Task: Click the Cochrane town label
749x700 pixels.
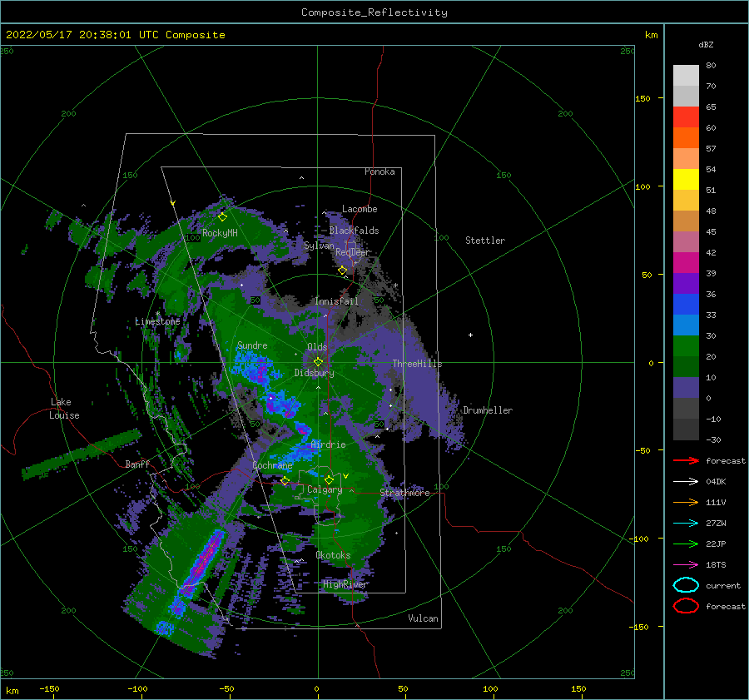Action: click(x=272, y=465)
